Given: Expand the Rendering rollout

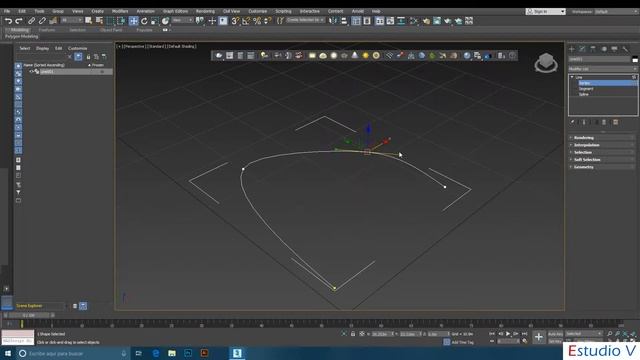Looking at the screenshot, I should pyautogui.click(x=602, y=138).
